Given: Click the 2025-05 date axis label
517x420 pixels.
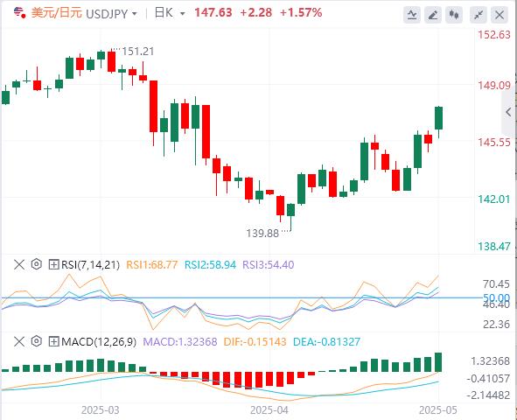Looking at the screenshot, I should coord(438,410).
